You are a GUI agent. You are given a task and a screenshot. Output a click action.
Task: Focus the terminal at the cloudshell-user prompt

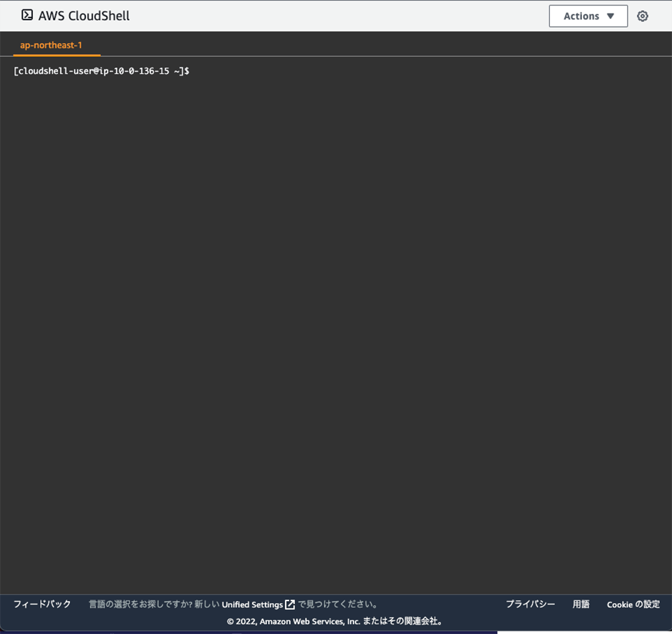pyautogui.click(x=101, y=71)
